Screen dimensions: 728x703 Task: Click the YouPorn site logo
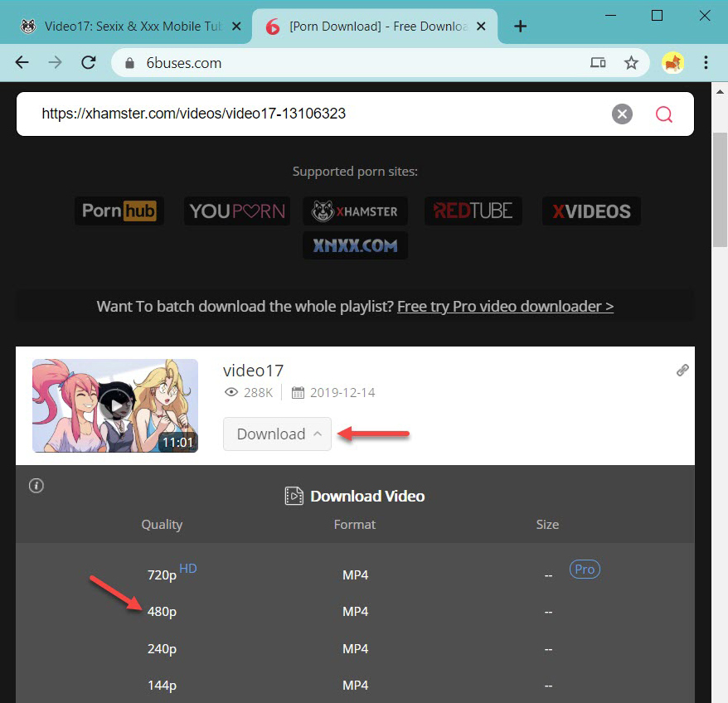click(x=237, y=211)
